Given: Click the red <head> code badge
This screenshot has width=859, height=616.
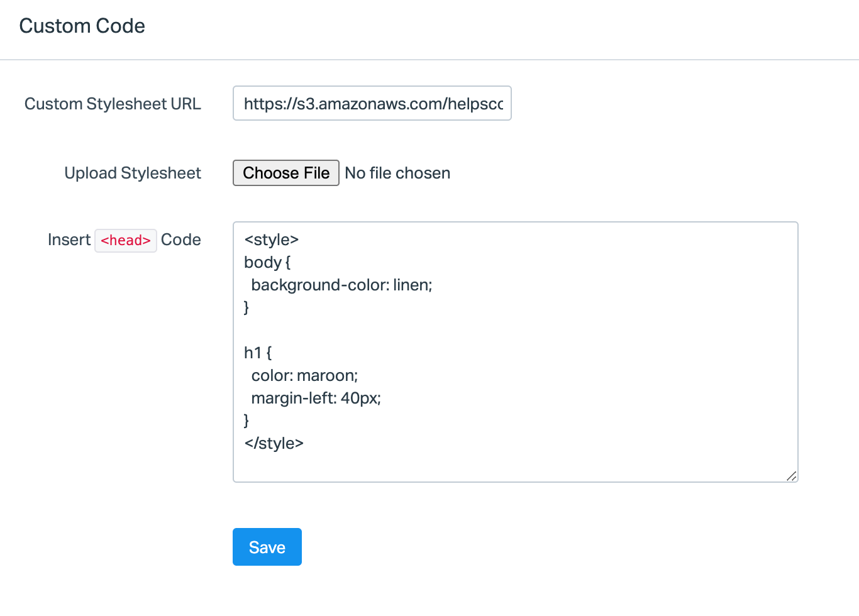Looking at the screenshot, I should click(x=126, y=240).
